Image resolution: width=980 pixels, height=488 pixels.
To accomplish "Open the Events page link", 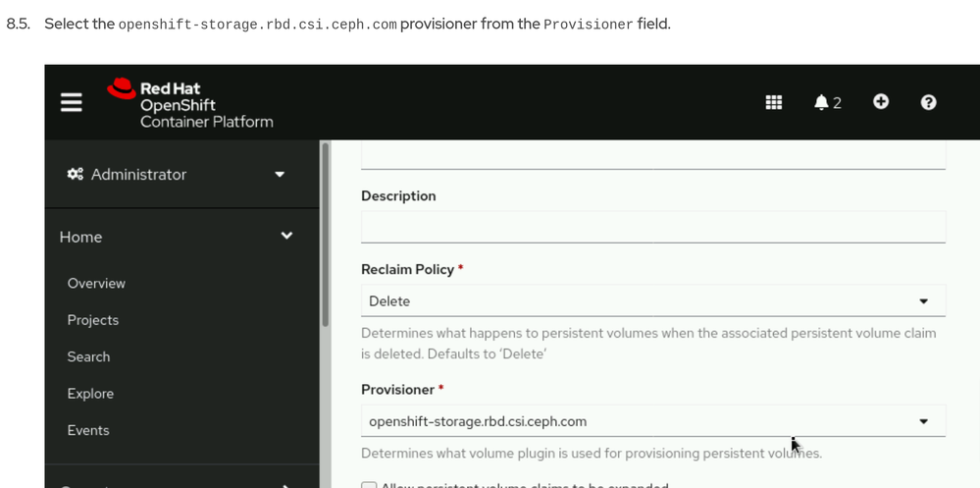I will (x=88, y=430).
